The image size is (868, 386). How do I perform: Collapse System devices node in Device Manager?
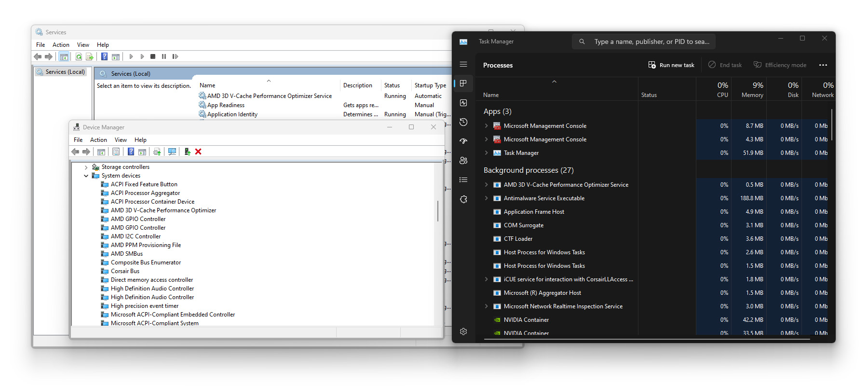pos(86,176)
